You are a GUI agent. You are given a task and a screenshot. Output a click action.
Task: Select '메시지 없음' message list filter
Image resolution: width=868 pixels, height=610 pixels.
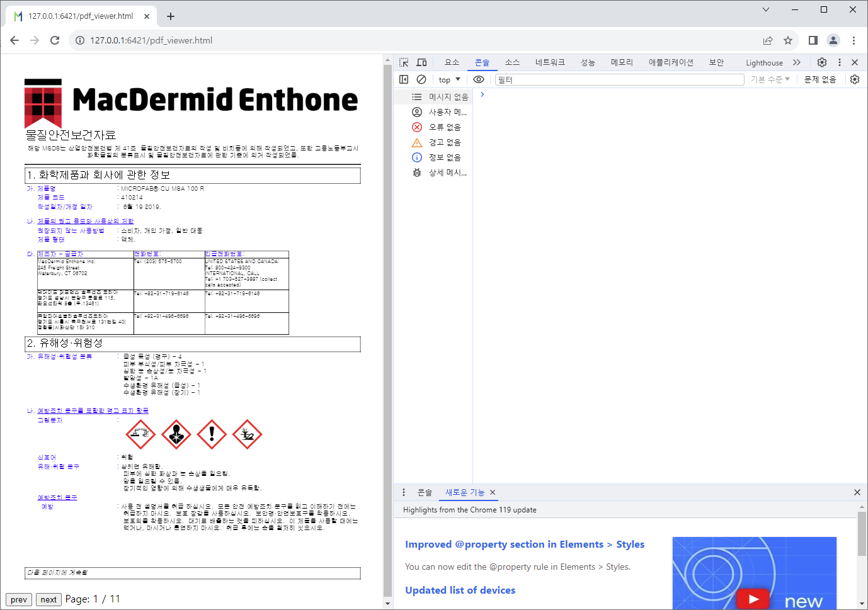coord(433,97)
